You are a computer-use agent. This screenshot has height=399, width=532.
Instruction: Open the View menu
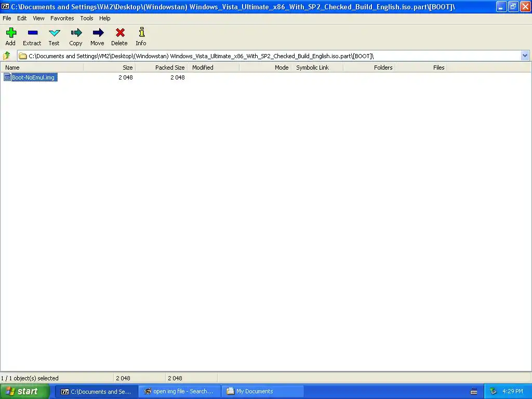pos(38,18)
